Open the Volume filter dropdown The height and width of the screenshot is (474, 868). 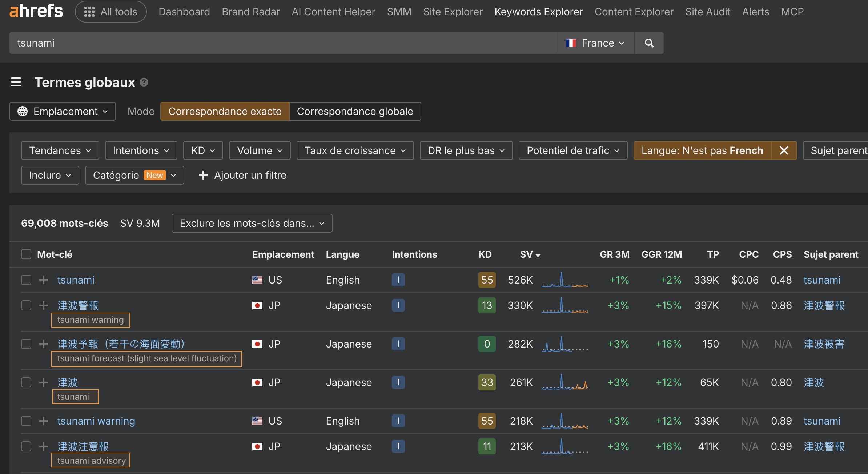(x=259, y=150)
